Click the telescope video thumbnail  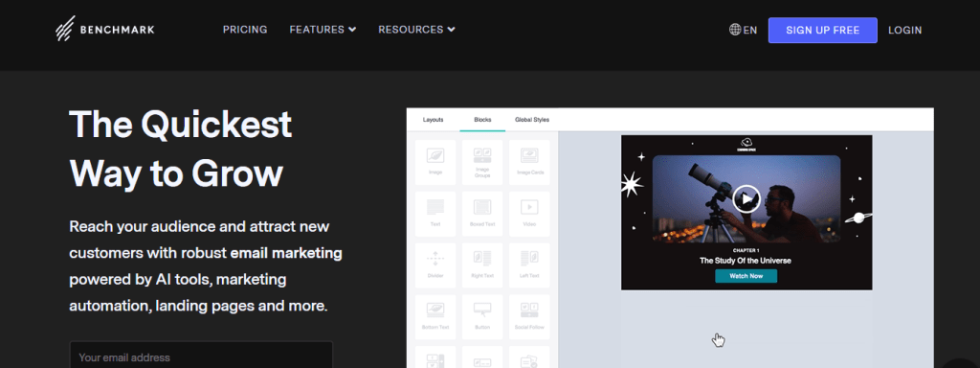coord(746,199)
